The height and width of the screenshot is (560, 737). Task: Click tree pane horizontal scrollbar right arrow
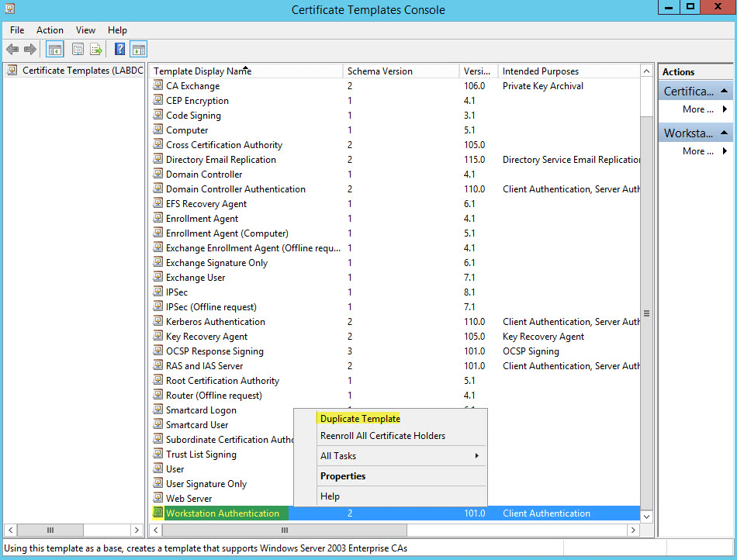(137, 530)
